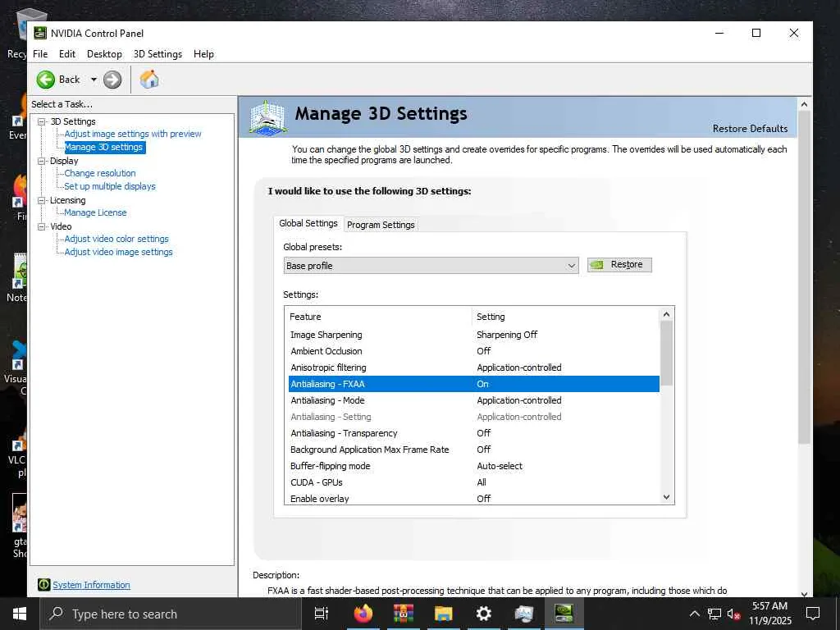840x630 pixels.
Task: Open the Home icon in toolbar
Action: 149,80
